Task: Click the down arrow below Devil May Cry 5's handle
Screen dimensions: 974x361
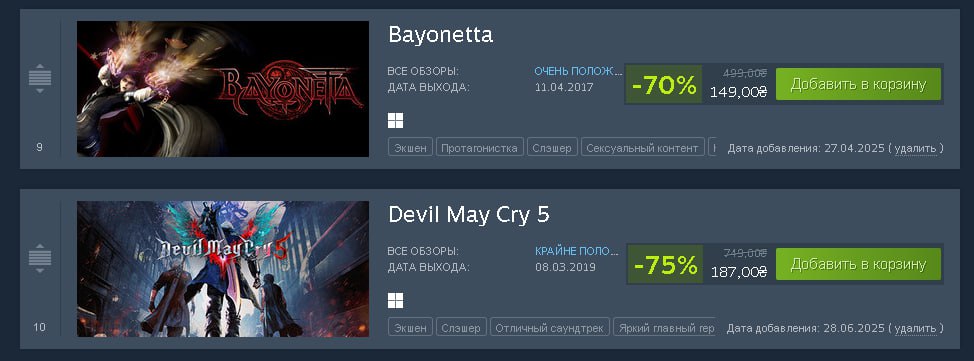Action: [40, 271]
